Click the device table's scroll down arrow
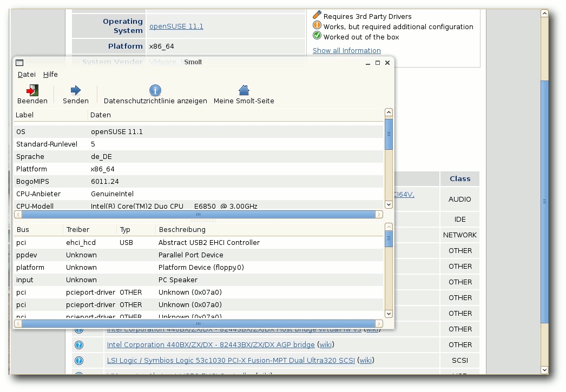Screen dimensions: 566x392 pyautogui.click(x=389, y=314)
